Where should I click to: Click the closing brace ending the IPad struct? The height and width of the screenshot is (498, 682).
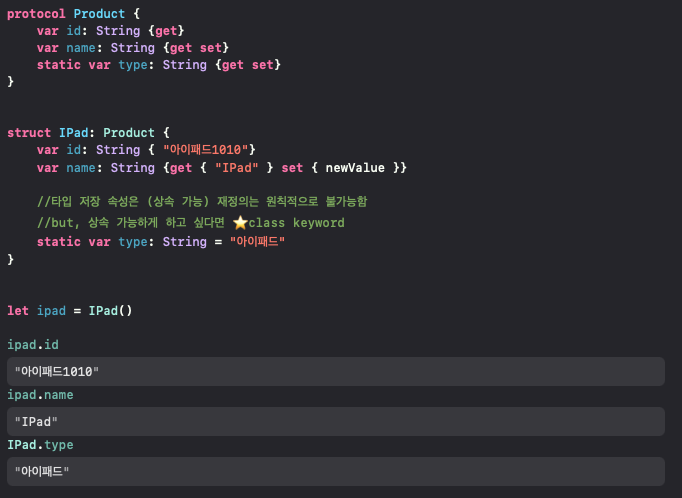coord(10,260)
